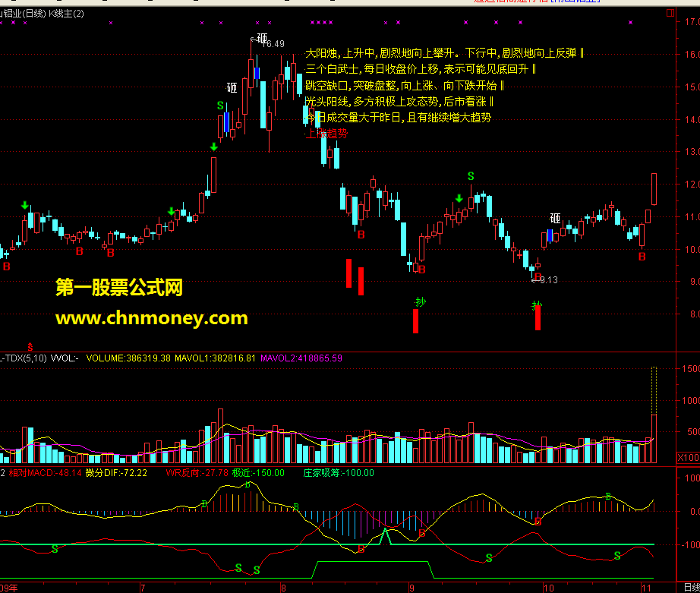The width and height of the screenshot is (700, 593).
Task: Click the 砸 marker above October's blue candle
Action: (x=555, y=218)
